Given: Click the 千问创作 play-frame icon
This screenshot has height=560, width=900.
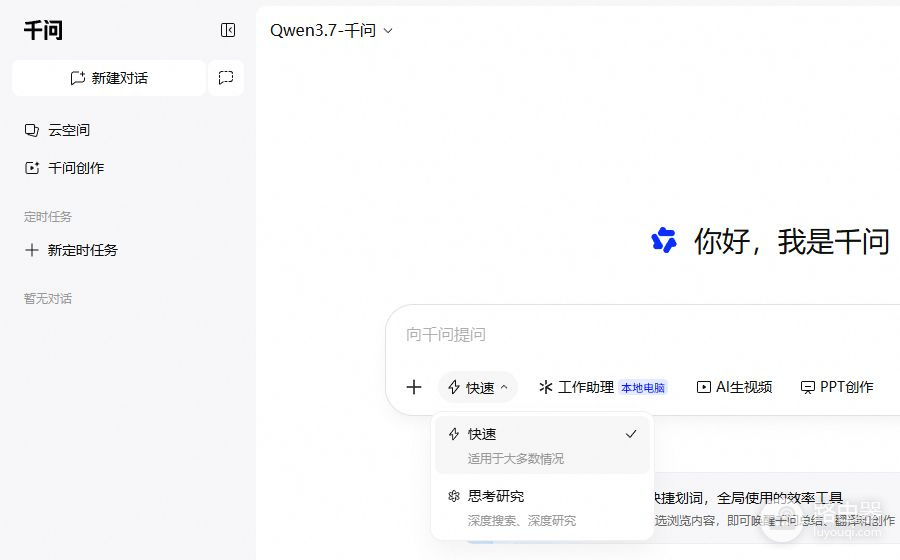Looking at the screenshot, I should (32, 168).
